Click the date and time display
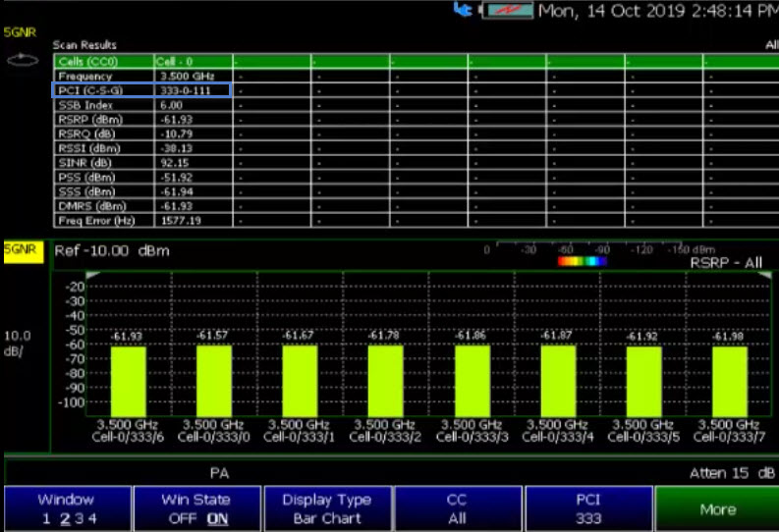779x532 pixels. click(658, 11)
